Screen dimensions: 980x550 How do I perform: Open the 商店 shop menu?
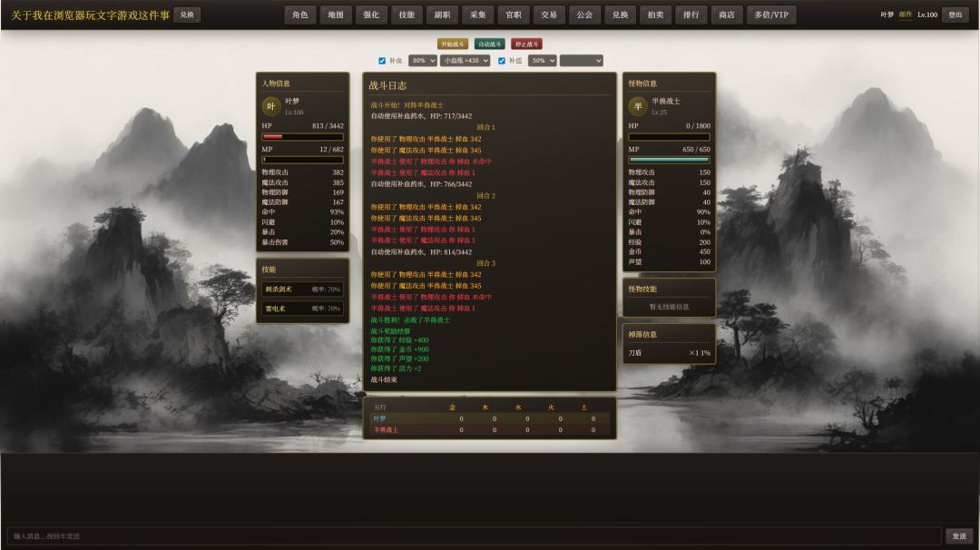(x=727, y=15)
